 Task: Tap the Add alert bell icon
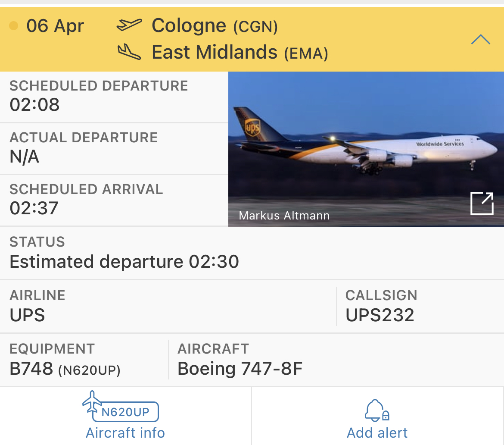point(377,410)
